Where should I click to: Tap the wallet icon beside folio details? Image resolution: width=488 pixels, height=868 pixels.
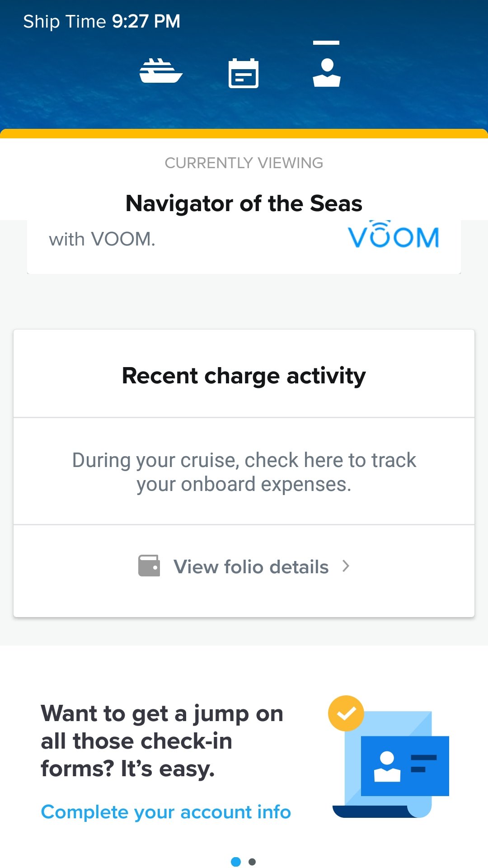[149, 566]
